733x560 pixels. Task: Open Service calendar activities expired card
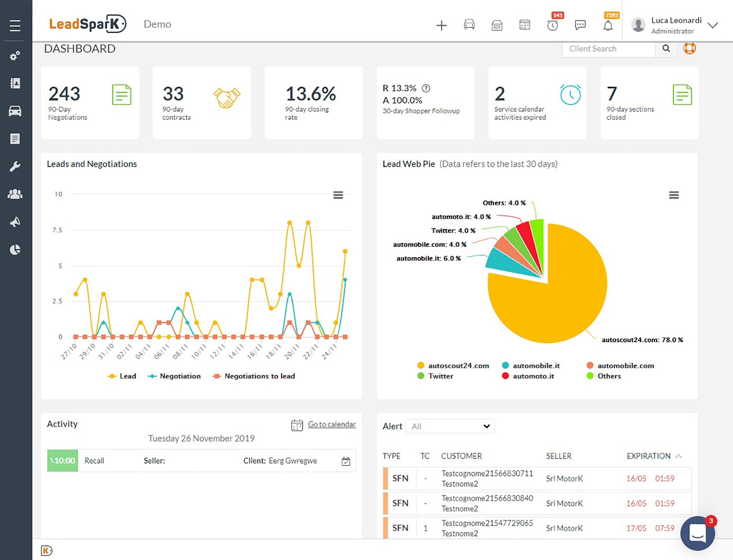538,103
